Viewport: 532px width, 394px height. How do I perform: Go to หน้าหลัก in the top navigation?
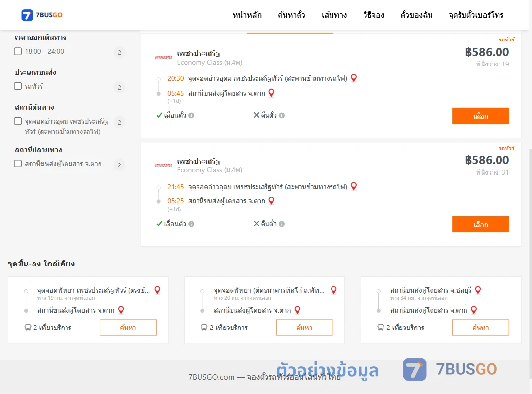point(247,15)
